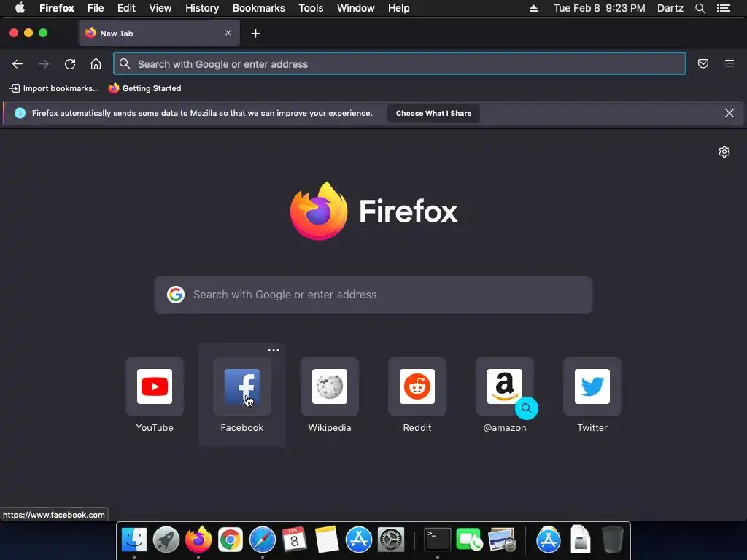
Task: Open FaceTime from the Dock
Action: tap(469, 540)
